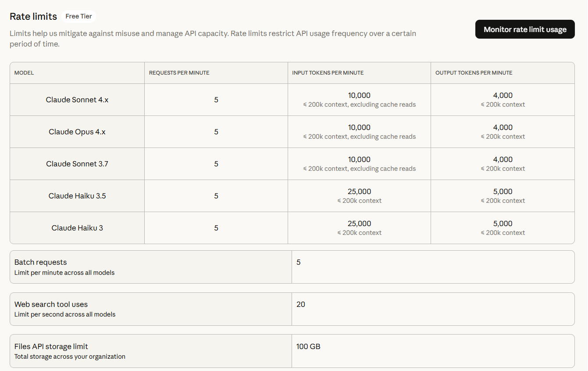Select the web search limit value 20

[x=301, y=304]
